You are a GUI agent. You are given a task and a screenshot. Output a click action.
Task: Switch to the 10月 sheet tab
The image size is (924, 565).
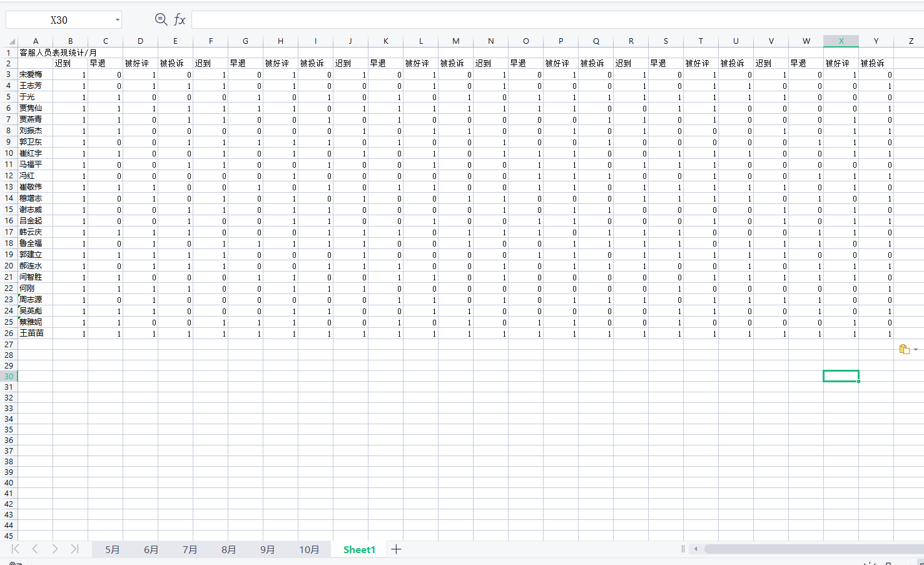(309, 549)
